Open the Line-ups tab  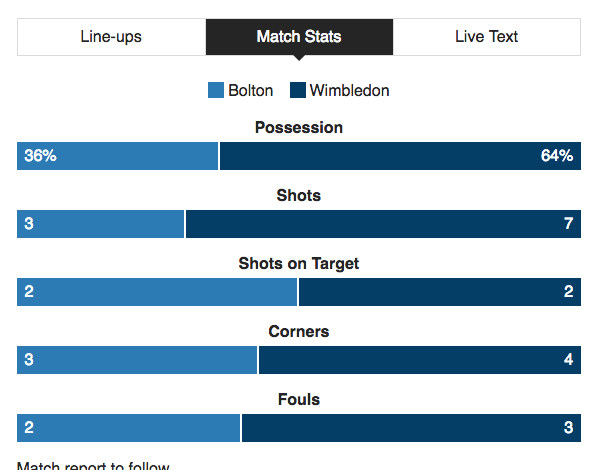pyautogui.click(x=112, y=37)
